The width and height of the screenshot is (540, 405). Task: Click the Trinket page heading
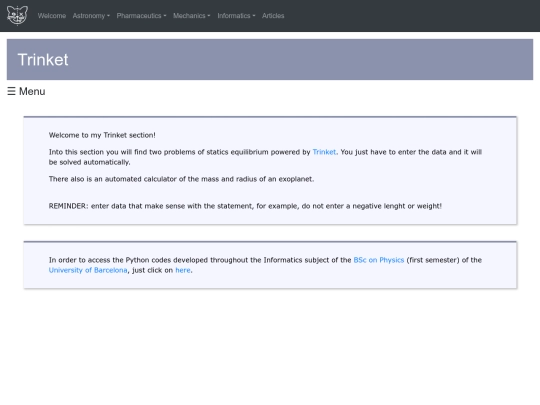(x=43, y=60)
